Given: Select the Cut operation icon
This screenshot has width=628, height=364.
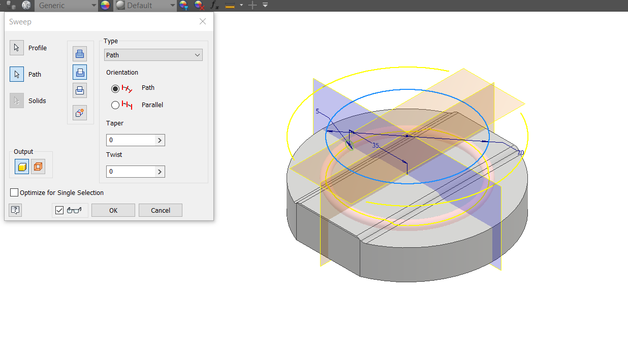Looking at the screenshot, I should [80, 72].
